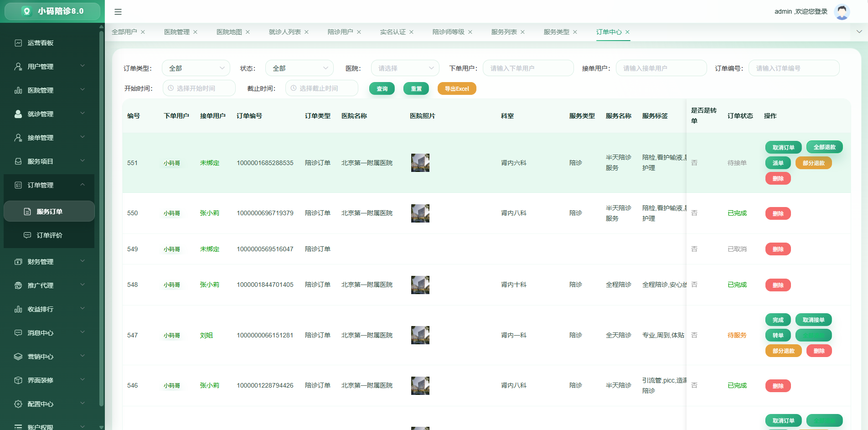Open 订单评价 submenu item
The image size is (868, 430).
pyautogui.click(x=49, y=235)
